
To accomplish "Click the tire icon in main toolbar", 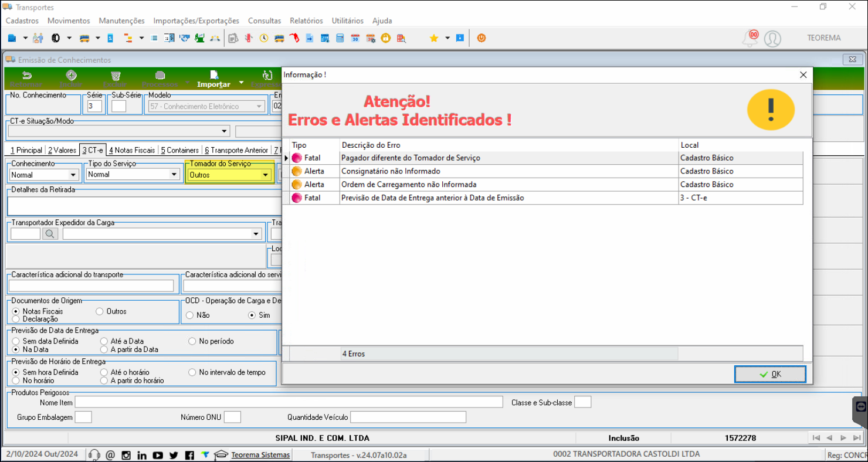I will click(x=56, y=38).
